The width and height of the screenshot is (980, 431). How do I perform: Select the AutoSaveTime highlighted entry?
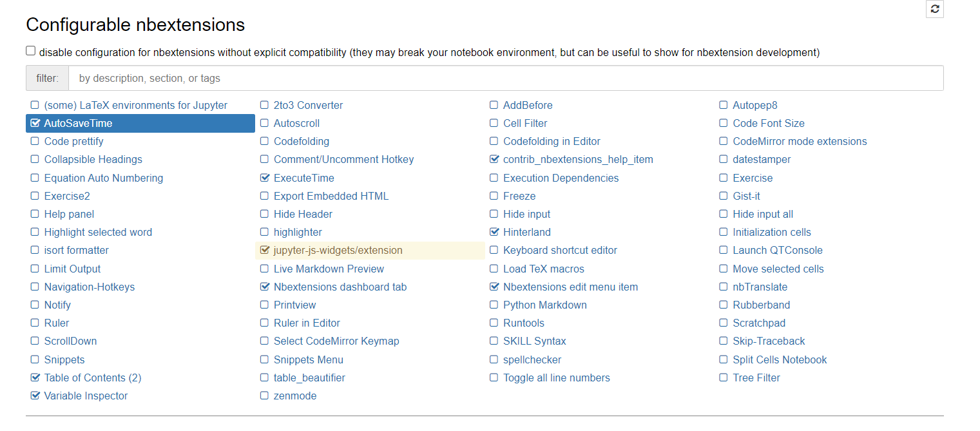(x=140, y=123)
